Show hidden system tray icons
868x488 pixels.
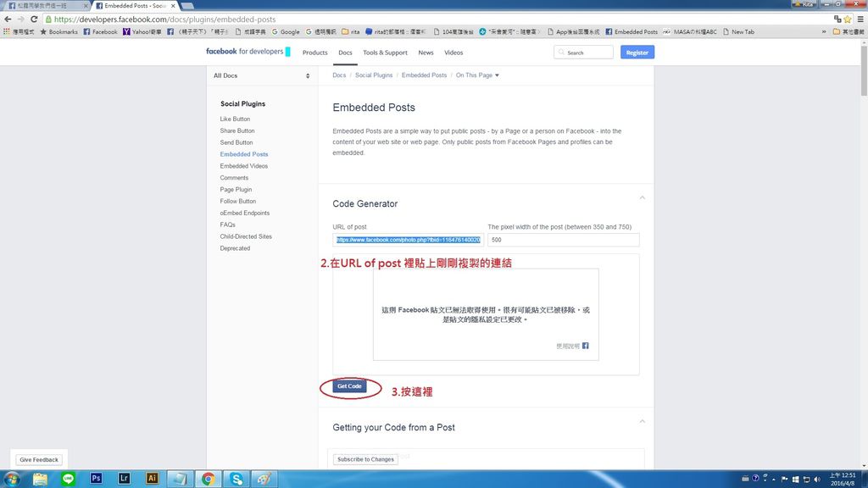coord(774,480)
